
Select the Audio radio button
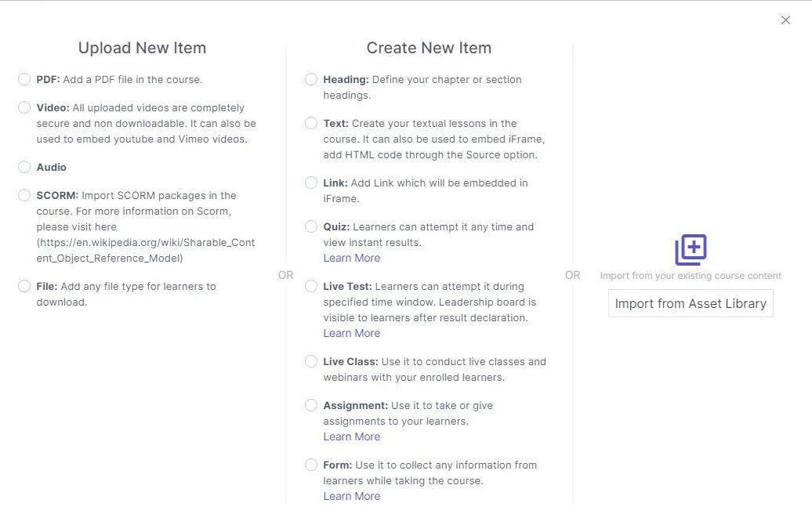point(24,167)
